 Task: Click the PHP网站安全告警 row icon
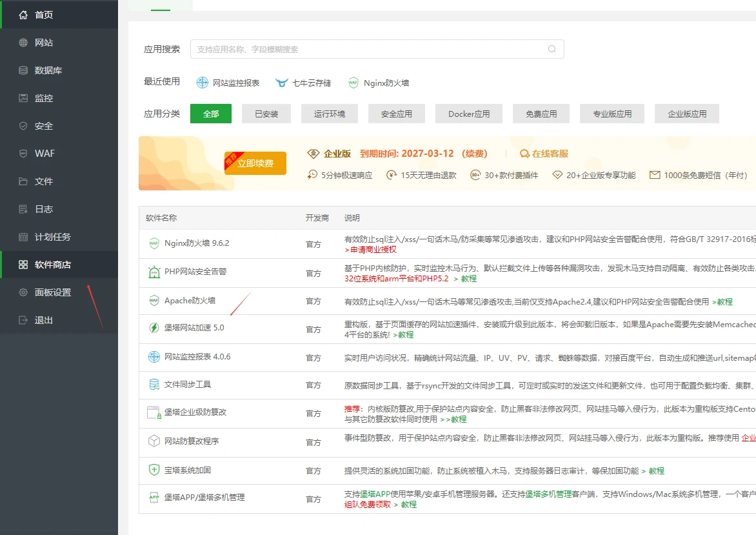pos(154,272)
